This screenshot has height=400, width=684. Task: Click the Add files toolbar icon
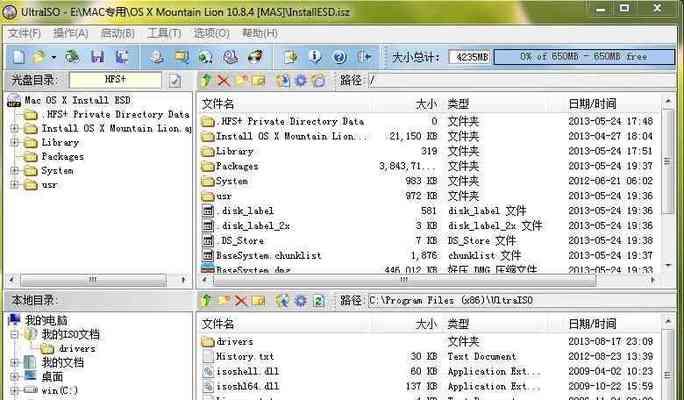click(x=291, y=57)
